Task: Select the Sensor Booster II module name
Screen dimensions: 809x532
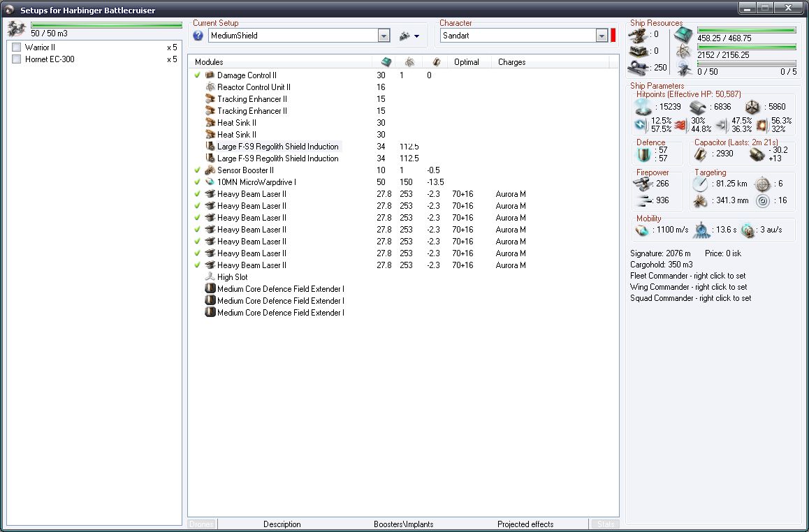Action: [x=245, y=170]
